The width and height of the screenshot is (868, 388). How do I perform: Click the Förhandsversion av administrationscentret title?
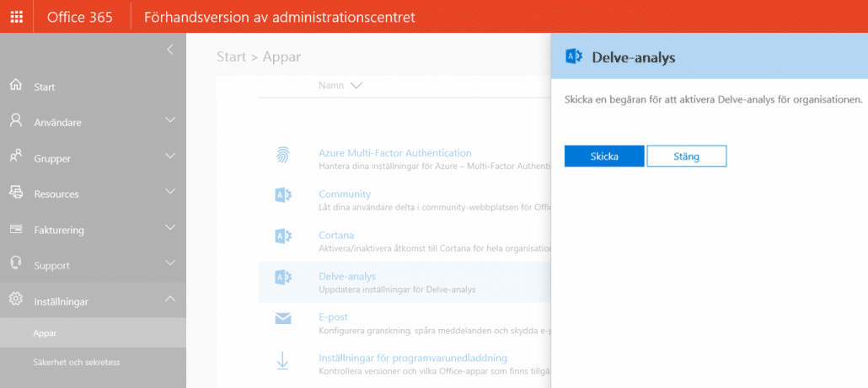tap(280, 17)
